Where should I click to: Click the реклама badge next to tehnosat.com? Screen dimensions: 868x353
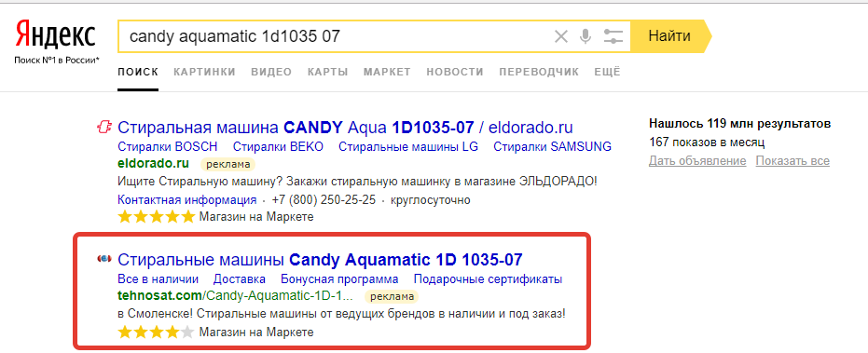coord(392,296)
